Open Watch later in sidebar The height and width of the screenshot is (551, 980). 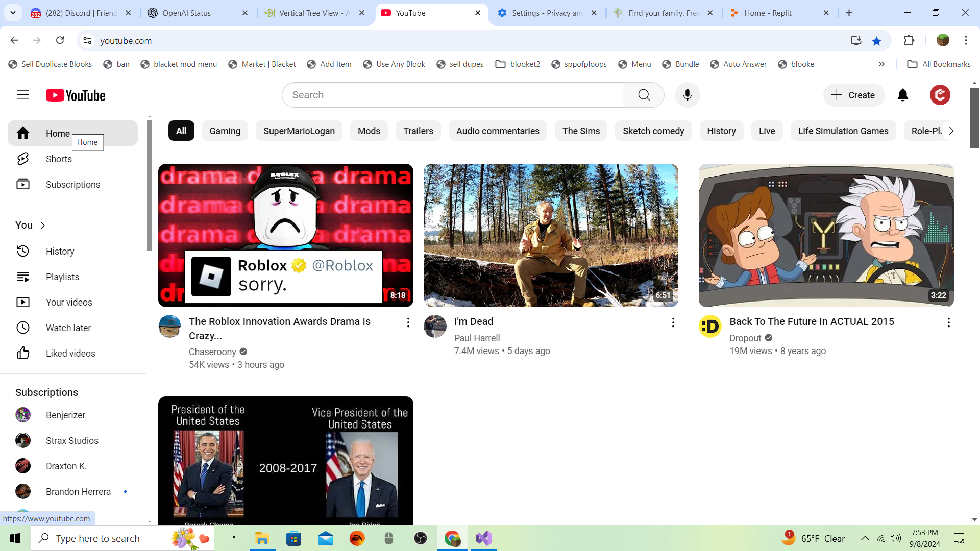(x=68, y=328)
